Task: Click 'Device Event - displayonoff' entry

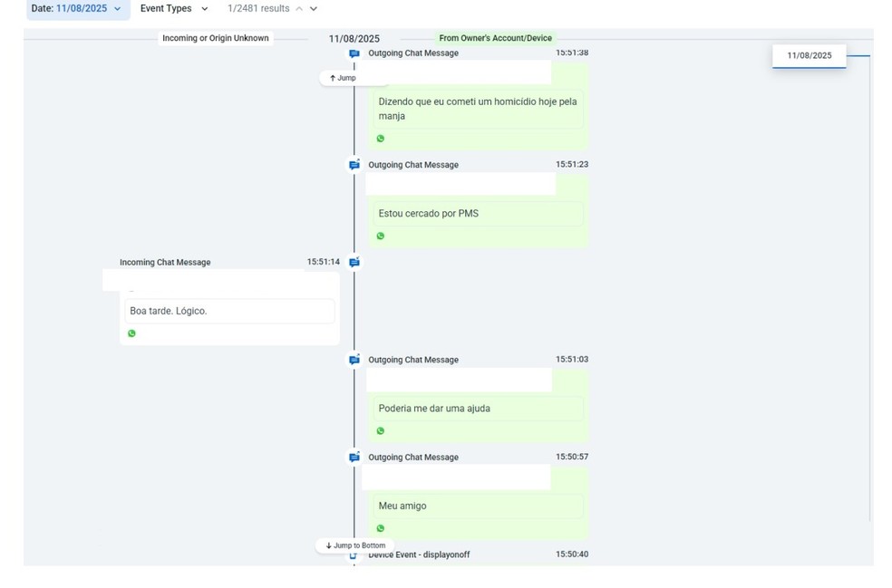Action: coord(420,554)
